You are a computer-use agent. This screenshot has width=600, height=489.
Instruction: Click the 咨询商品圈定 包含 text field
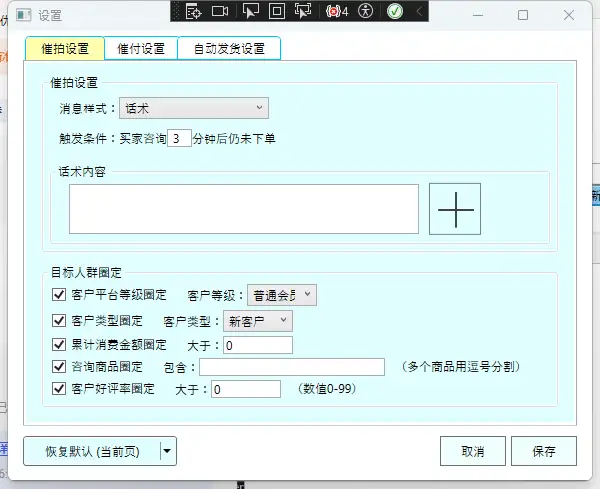click(x=292, y=367)
